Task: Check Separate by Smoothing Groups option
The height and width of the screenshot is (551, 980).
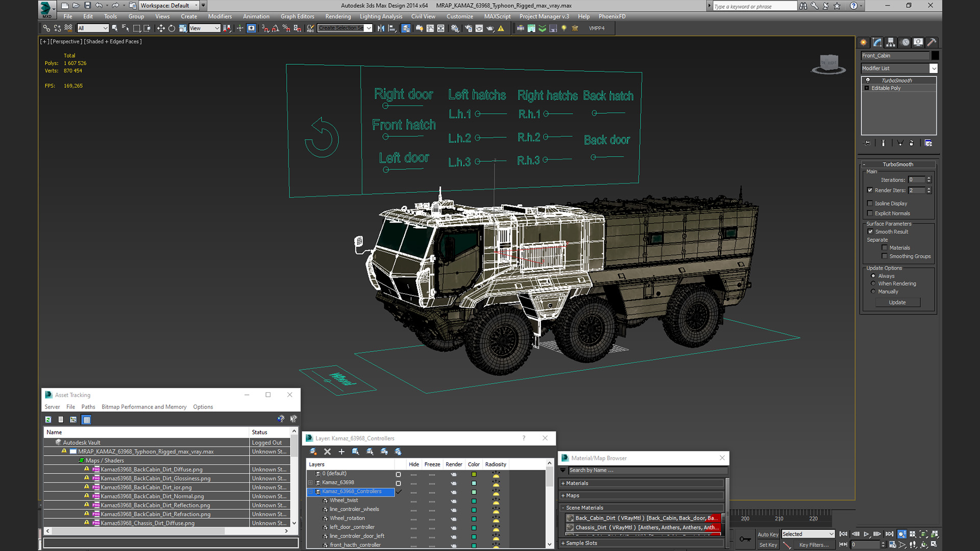Action: pos(885,256)
